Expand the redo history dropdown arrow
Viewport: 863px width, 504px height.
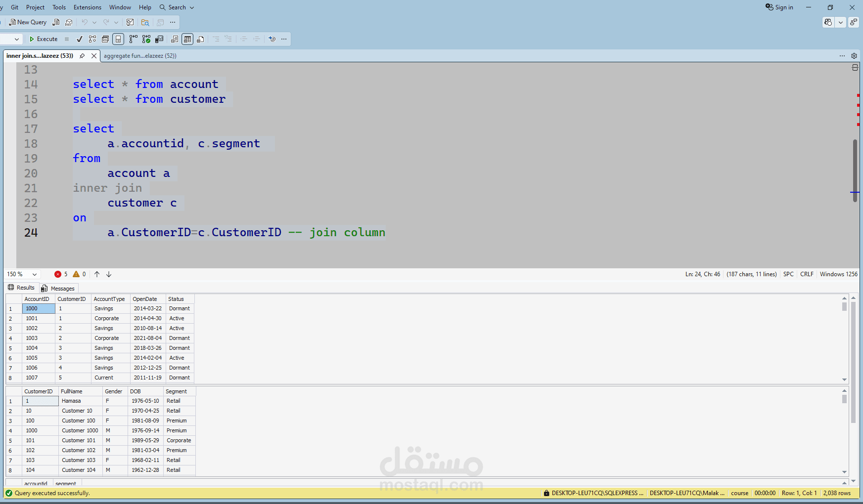[x=116, y=22]
